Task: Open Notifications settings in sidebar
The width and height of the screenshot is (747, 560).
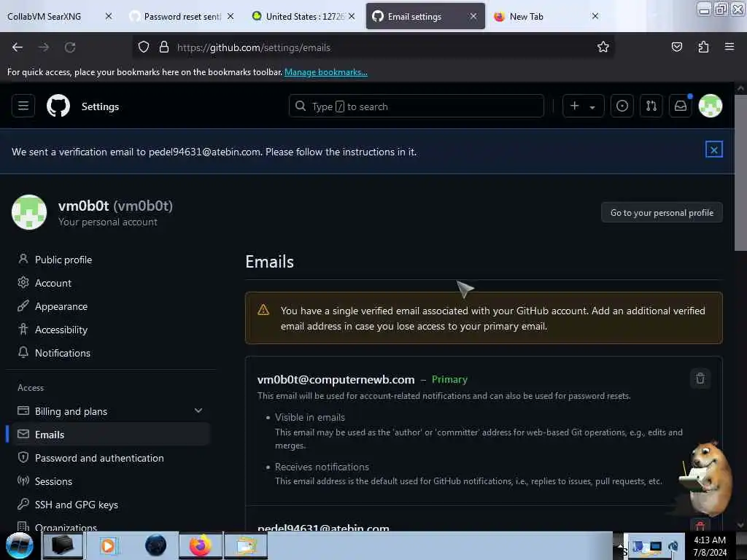Action: [x=63, y=353]
